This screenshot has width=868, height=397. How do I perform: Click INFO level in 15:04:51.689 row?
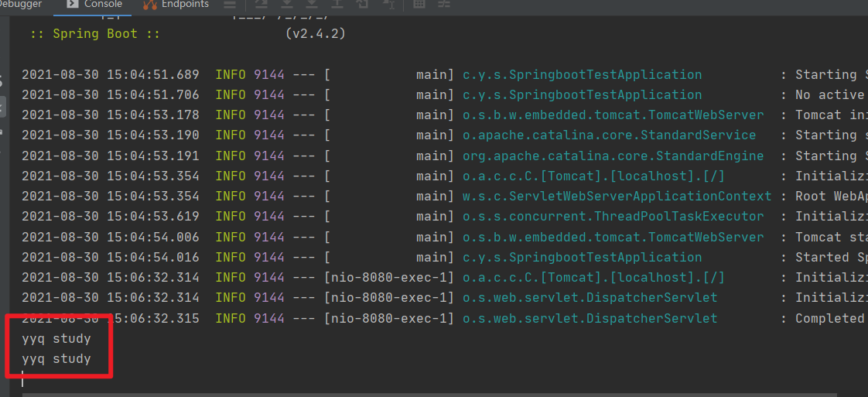pyautogui.click(x=231, y=75)
